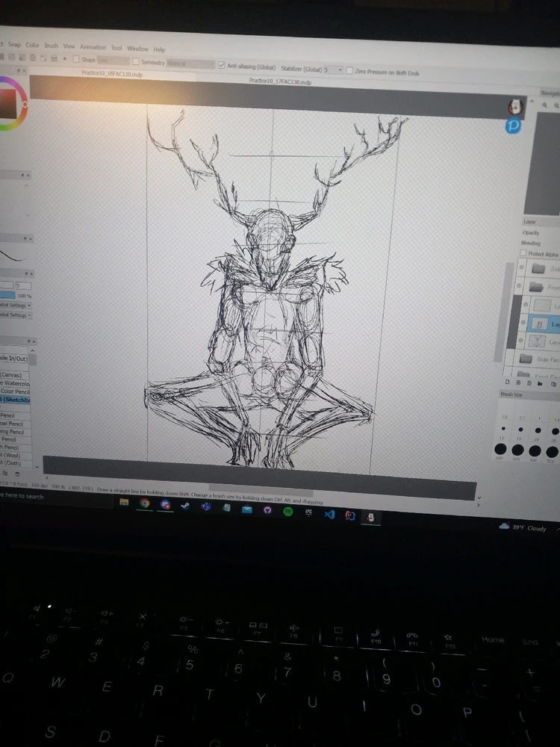Screen dimensions: 560x747
Task: Click the duplicate layer icon
Action: point(554,383)
